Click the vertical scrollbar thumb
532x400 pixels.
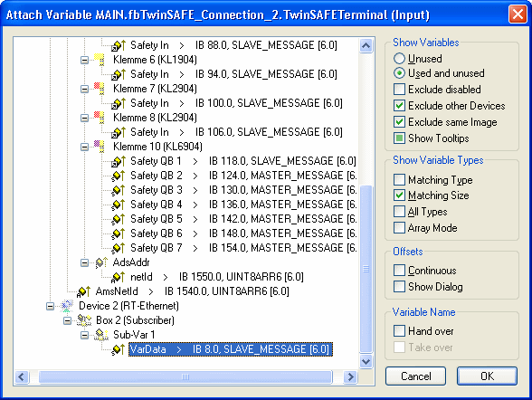click(366, 269)
